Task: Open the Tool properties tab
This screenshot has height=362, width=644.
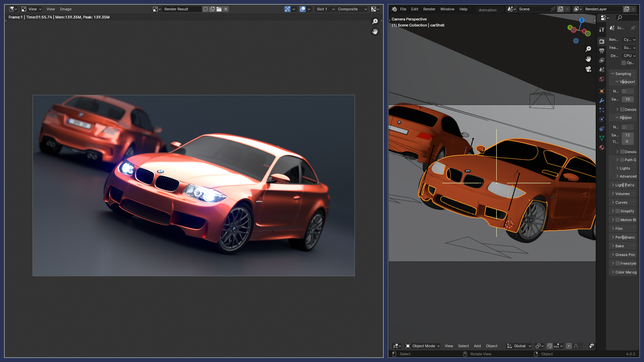Action: click(x=602, y=29)
